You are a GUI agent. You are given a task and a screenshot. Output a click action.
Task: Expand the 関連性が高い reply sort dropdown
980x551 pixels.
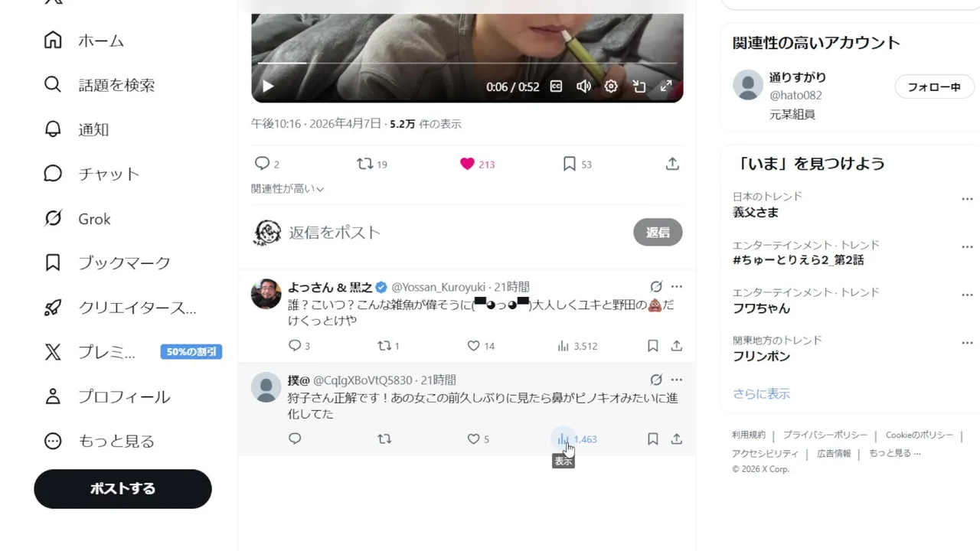(x=288, y=188)
